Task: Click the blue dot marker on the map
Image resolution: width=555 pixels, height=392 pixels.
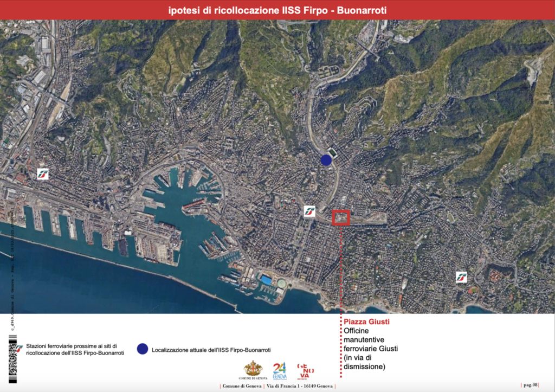Action: click(x=326, y=160)
